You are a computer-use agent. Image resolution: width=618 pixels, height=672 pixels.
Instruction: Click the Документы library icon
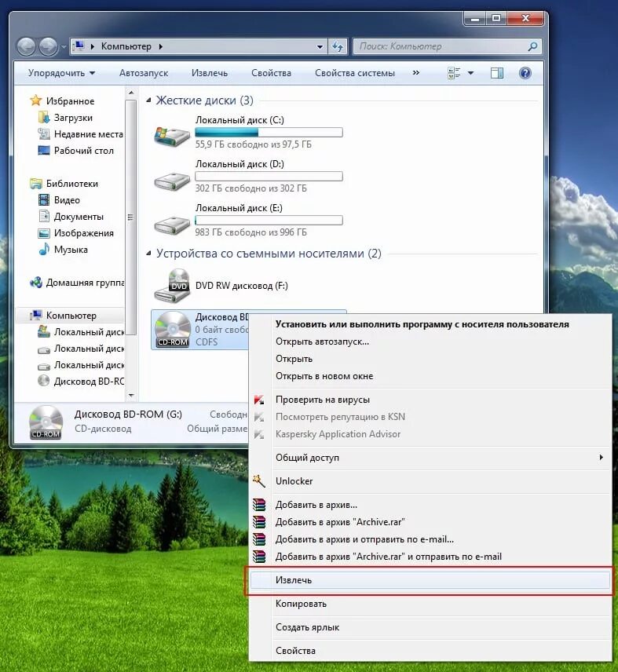pyautogui.click(x=44, y=216)
